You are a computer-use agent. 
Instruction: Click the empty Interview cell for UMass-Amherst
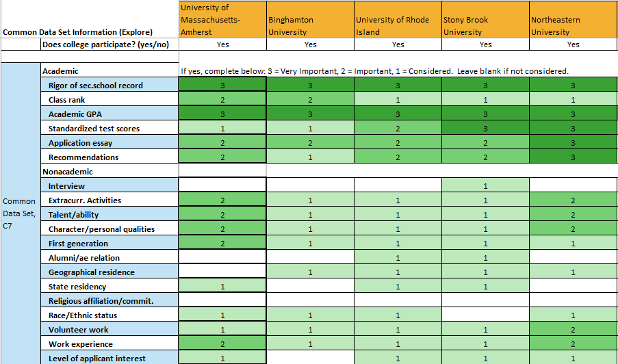(x=222, y=185)
